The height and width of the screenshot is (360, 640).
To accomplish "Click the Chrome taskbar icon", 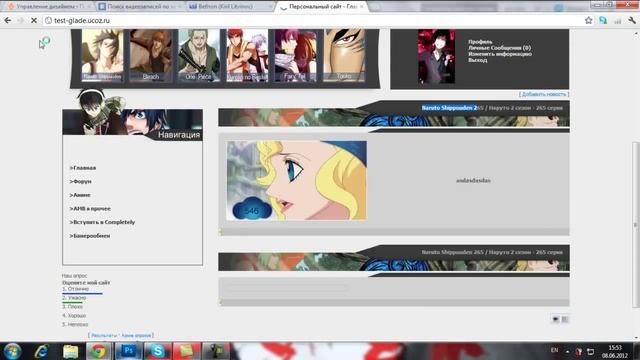I will coord(98,351).
